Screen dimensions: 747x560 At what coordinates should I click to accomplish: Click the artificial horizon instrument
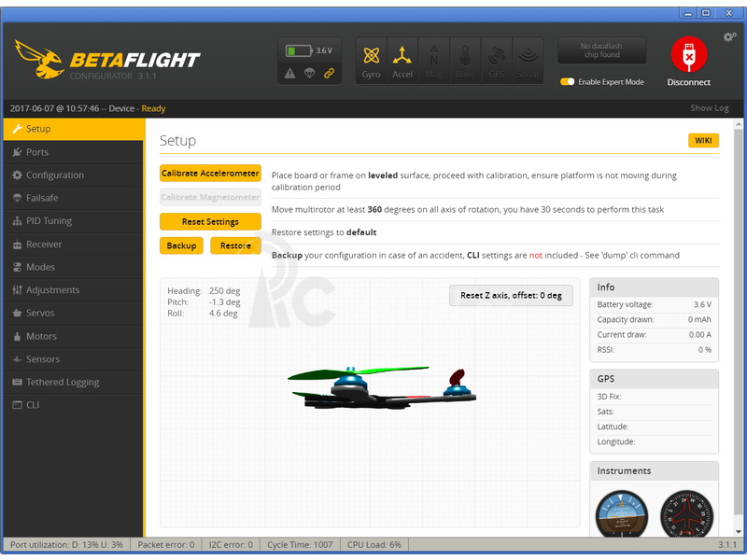[622, 514]
